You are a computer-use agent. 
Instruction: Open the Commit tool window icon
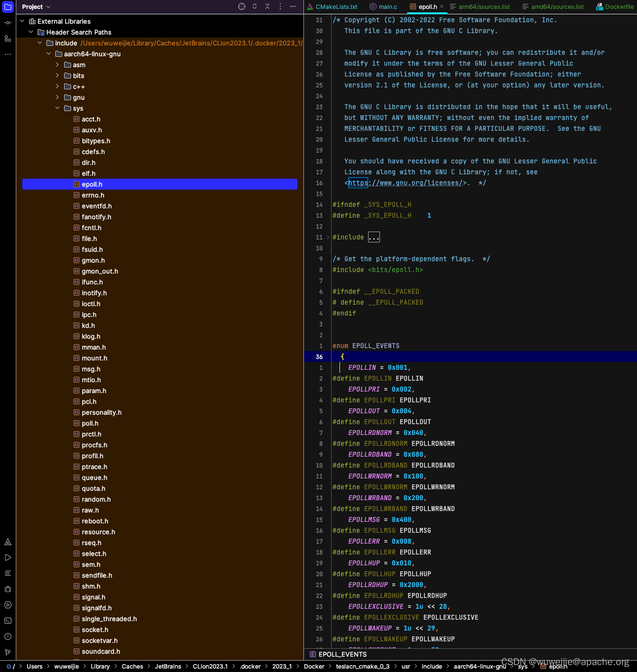pos(8,23)
